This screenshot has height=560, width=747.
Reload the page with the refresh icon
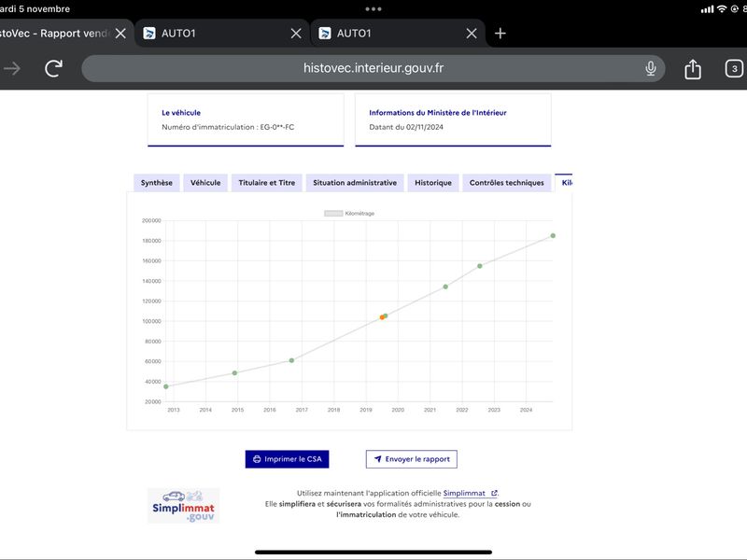[x=53, y=68]
